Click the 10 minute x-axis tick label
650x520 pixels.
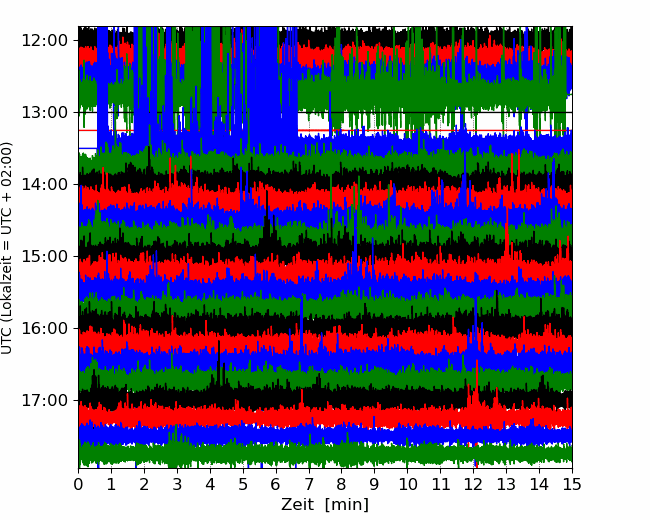pyautogui.click(x=407, y=484)
